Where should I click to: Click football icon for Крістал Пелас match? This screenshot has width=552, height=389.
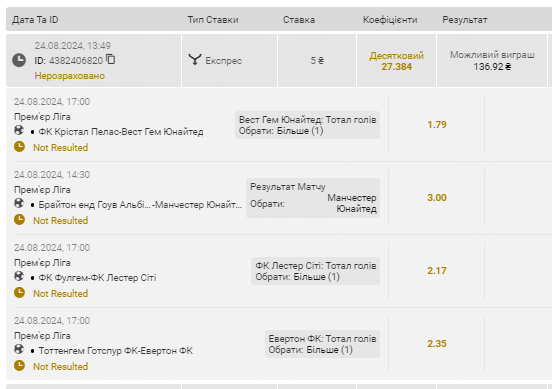pyautogui.click(x=19, y=130)
